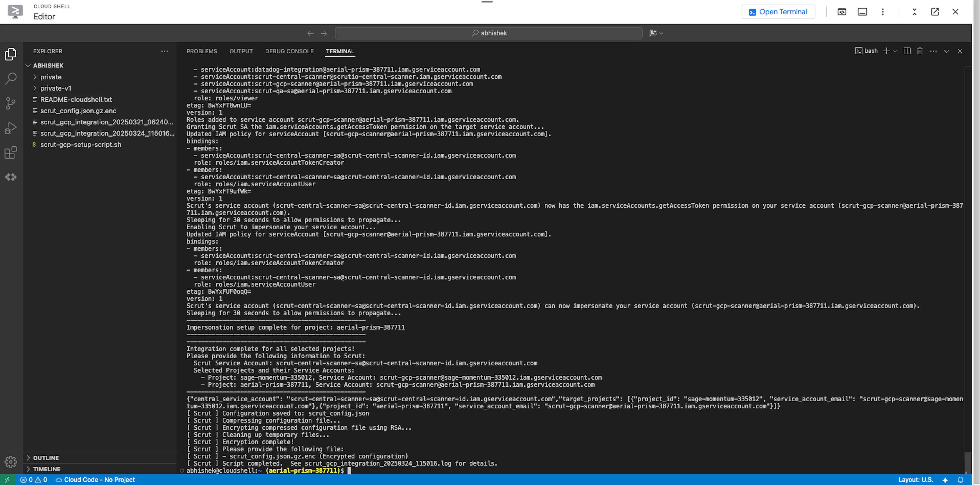Click the Manage gear icon

[x=11, y=462]
